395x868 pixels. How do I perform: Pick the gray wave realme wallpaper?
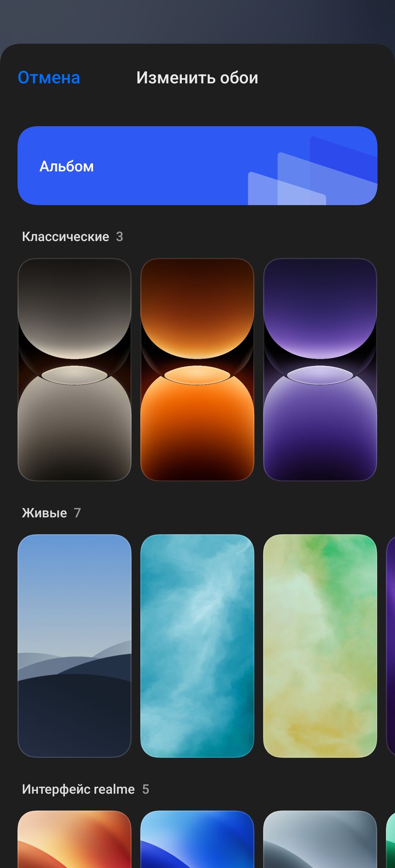(x=320, y=839)
